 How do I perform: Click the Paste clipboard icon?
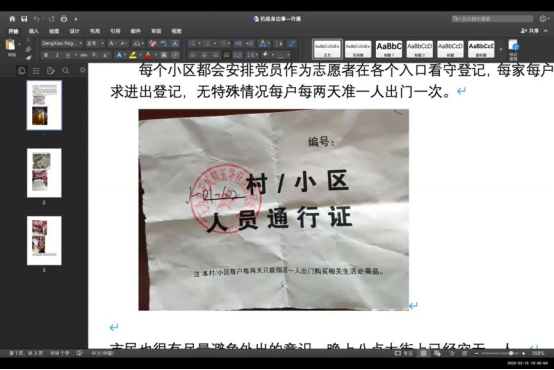11,45
